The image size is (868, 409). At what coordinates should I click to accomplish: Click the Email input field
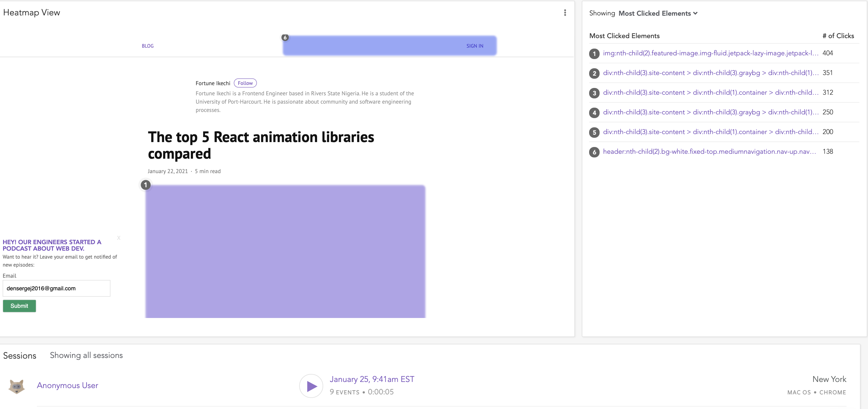(x=56, y=288)
